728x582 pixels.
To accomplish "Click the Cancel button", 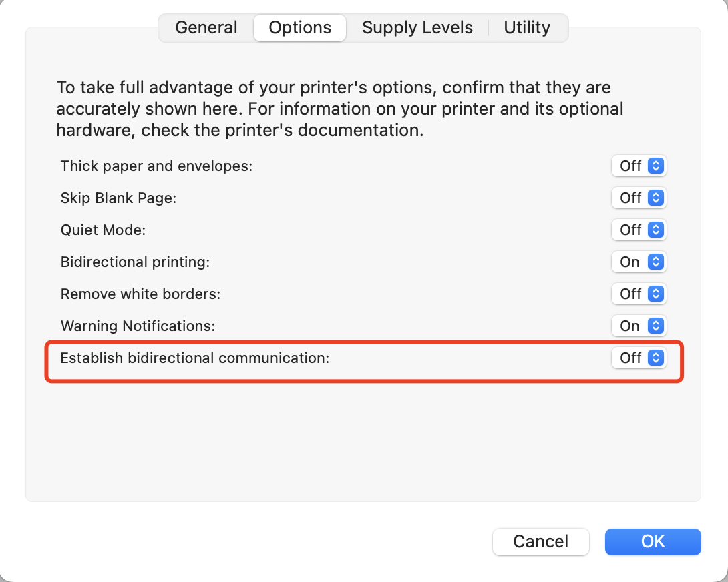I will (541, 541).
